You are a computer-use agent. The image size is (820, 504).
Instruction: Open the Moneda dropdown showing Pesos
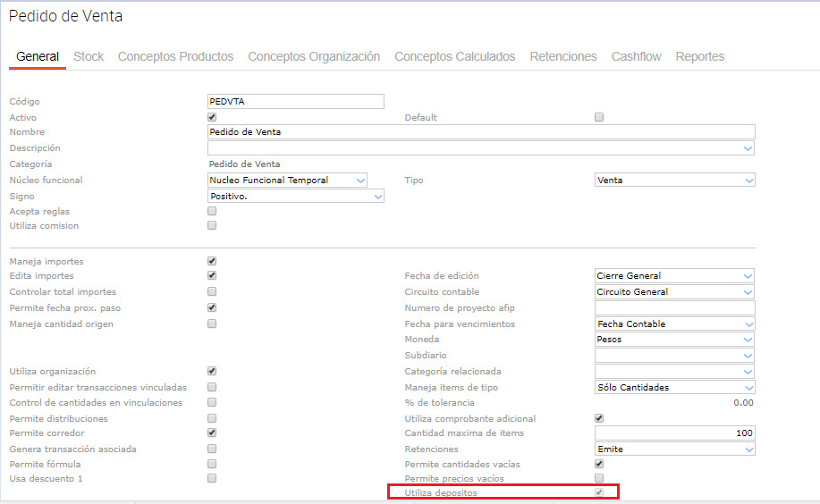tap(675, 340)
